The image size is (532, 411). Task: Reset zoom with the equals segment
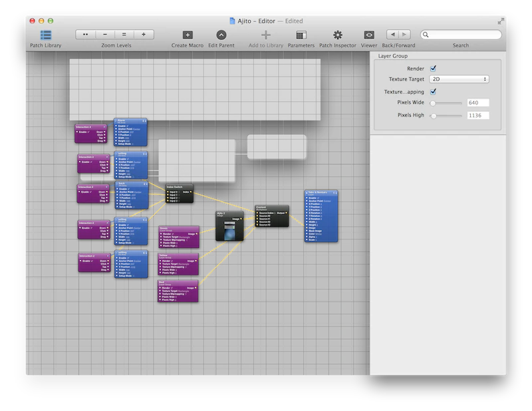(x=124, y=35)
